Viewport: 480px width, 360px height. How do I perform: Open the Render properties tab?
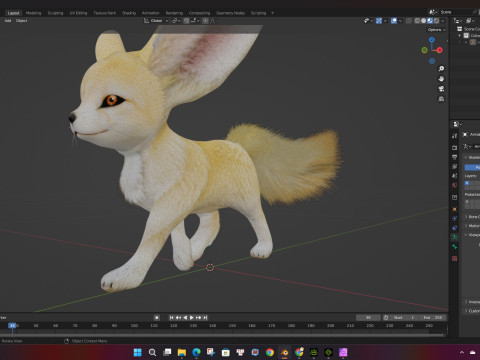455,147
